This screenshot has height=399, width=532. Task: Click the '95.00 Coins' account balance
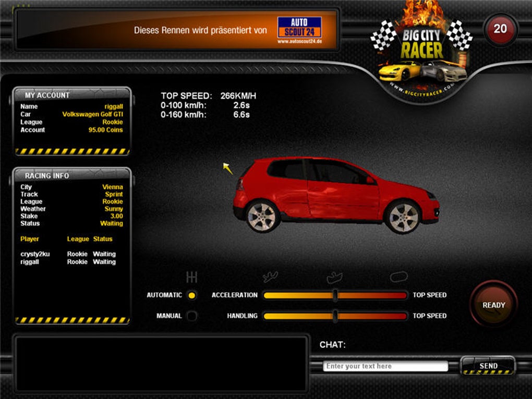click(x=105, y=130)
